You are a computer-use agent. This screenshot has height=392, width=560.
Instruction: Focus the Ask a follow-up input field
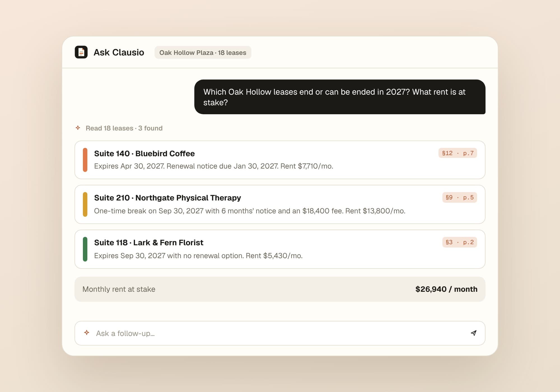coord(280,333)
